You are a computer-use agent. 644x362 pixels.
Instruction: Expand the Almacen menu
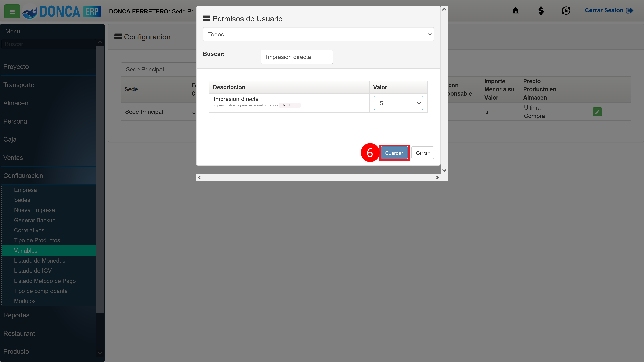tap(48, 103)
